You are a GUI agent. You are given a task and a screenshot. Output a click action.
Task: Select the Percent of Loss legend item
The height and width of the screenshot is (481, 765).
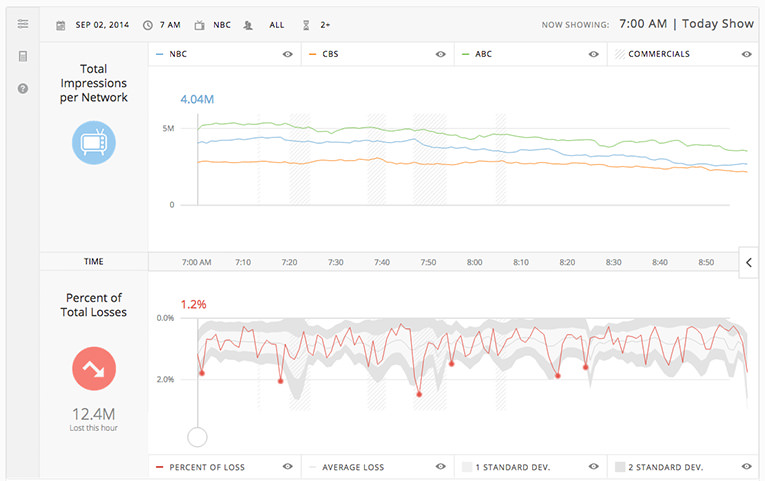[x=208, y=467]
